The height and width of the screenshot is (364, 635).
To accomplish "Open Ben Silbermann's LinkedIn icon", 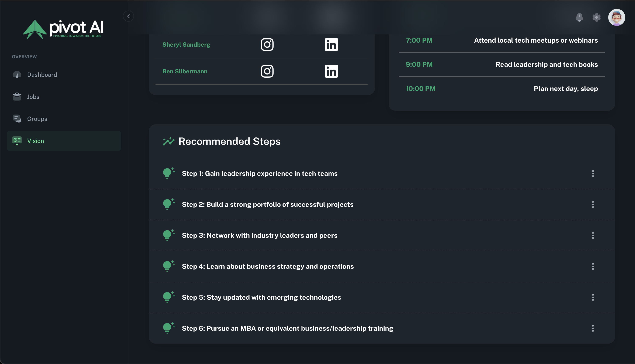I will point(331,71).
